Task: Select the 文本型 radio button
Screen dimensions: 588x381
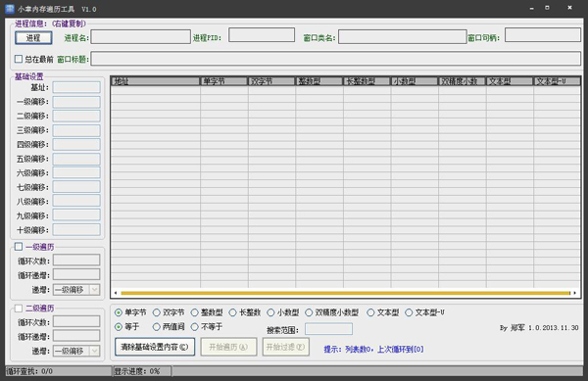Action: pyautogui.click(x=370, y=312)
